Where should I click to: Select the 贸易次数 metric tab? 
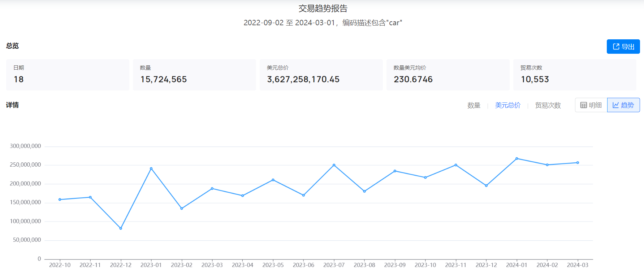tap(548, 105)
